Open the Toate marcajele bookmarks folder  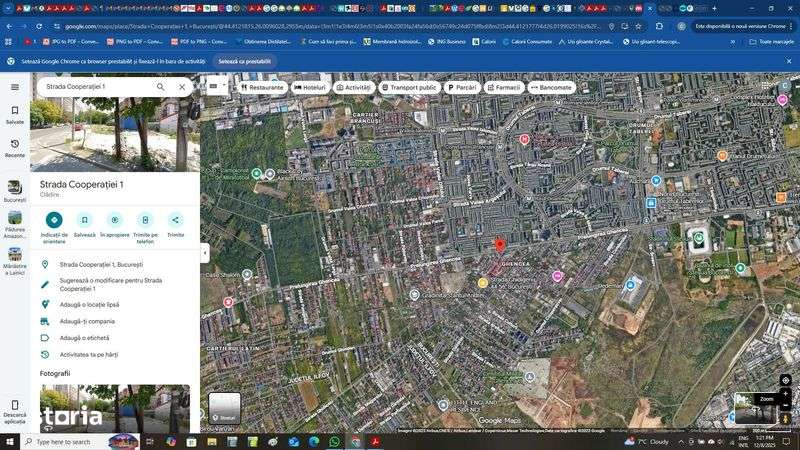[x=771, y=42]
